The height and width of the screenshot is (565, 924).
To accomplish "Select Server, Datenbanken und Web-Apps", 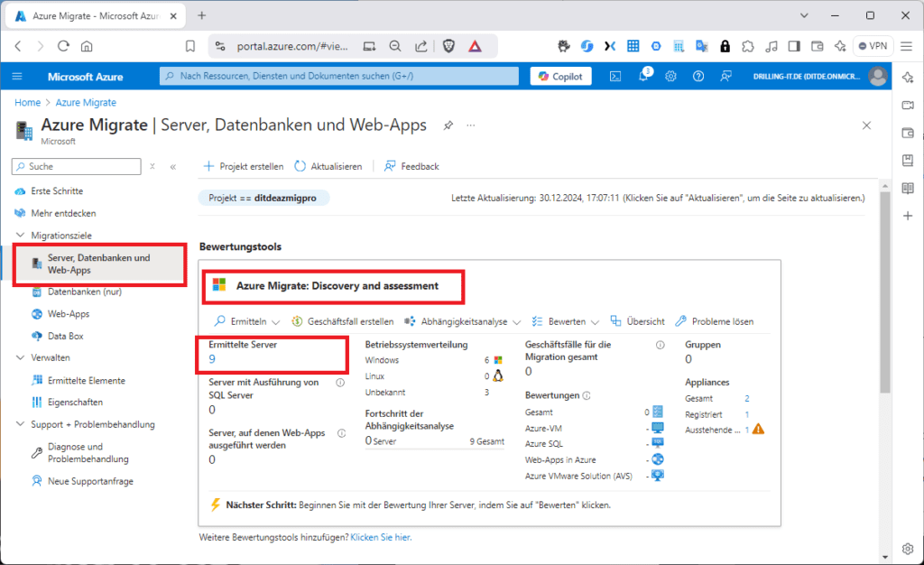I will pos(99,264).
